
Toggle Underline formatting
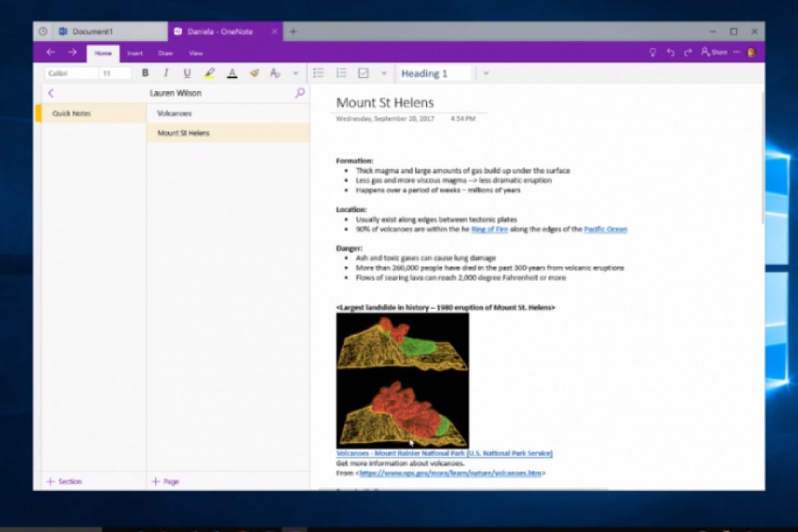coord(187,73)
